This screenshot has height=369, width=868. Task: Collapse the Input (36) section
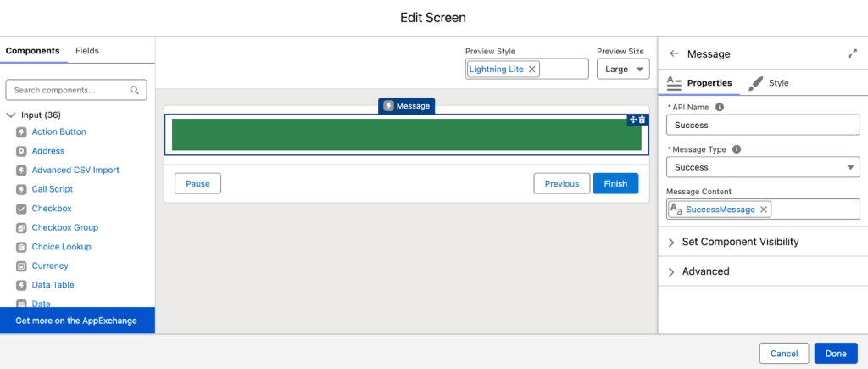pos(10,115)
